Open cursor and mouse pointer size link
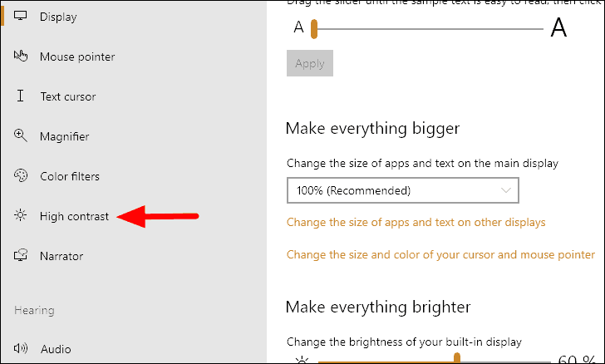The image size is (605, 364). click(x=440, y=254)
